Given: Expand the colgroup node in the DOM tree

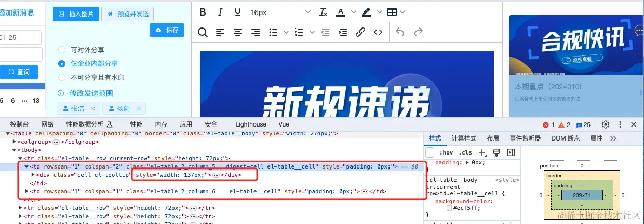Looking at the screenshot, I should [x=15, y=141].
